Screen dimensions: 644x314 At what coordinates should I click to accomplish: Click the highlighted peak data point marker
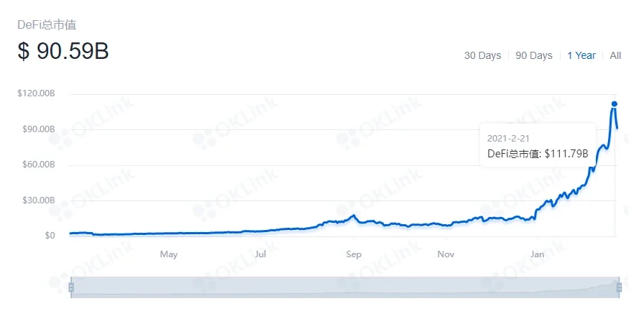click(615, 104)
